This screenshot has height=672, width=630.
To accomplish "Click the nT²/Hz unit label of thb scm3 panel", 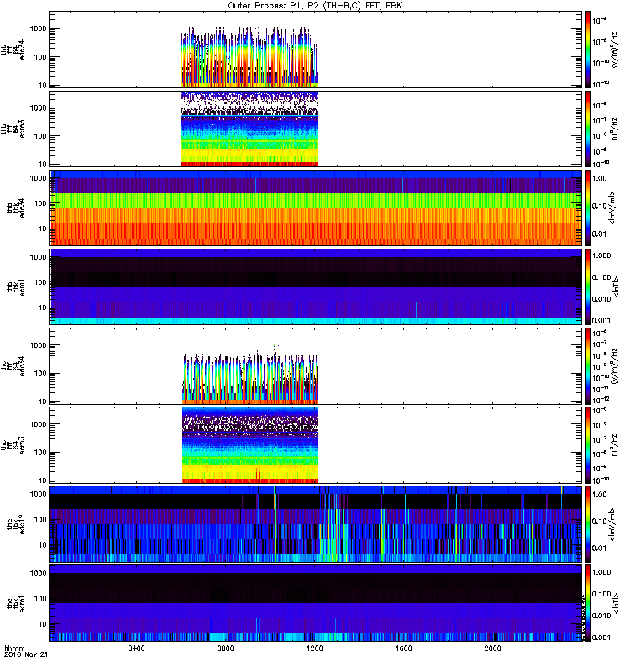I will [x=615, y=129].
